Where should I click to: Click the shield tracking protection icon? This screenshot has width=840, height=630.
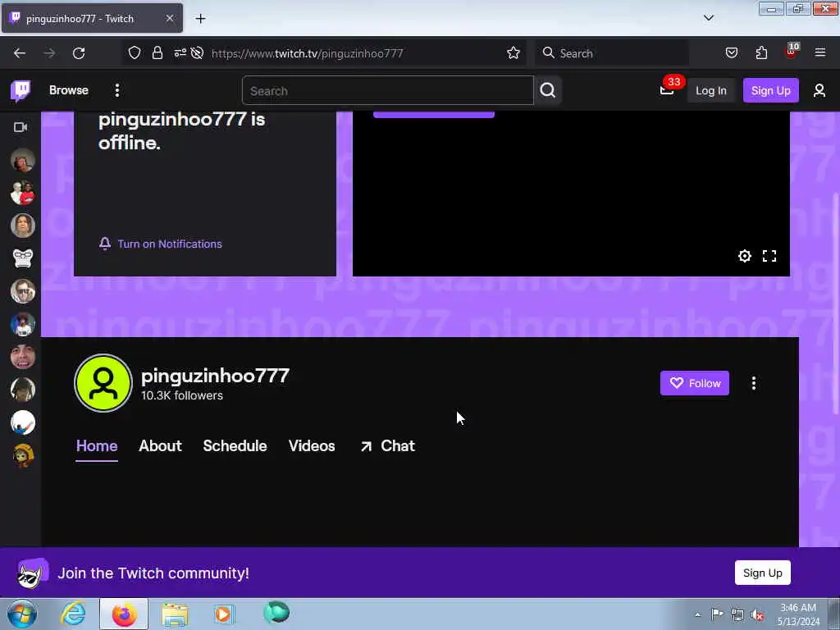point(135,53)
